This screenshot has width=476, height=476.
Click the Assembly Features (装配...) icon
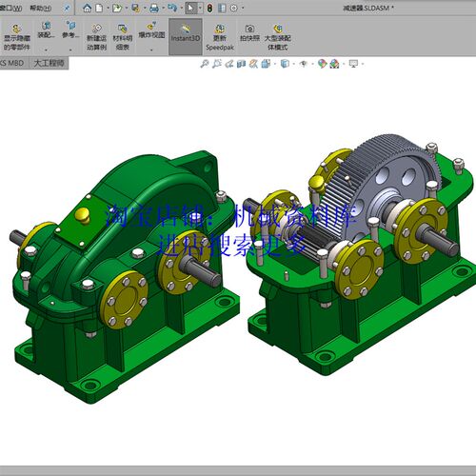(47, 30)
